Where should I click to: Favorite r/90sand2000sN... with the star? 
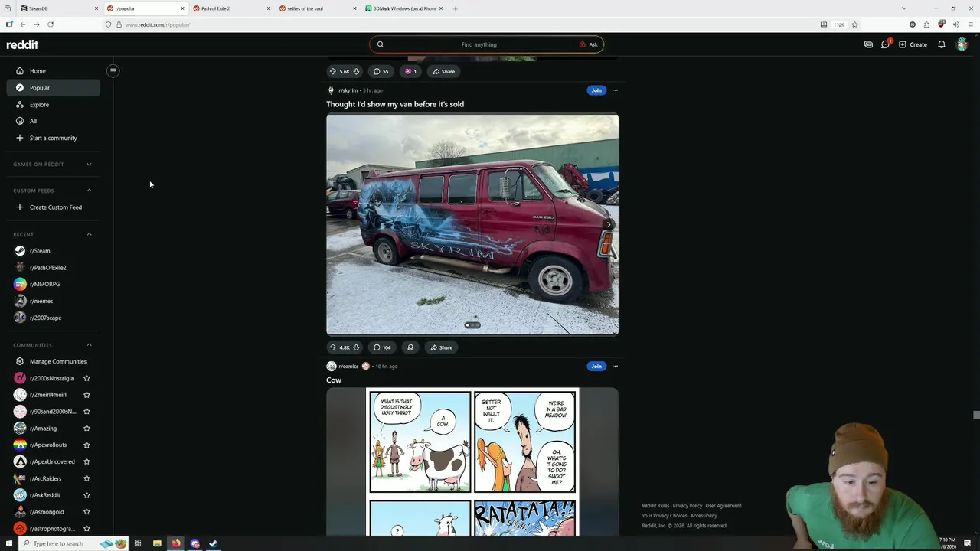click(x=87, y=412)
